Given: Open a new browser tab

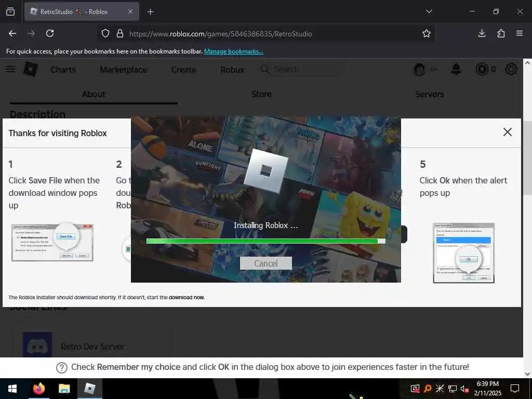Looking at the screenshot, I should (x=150, y=12).
